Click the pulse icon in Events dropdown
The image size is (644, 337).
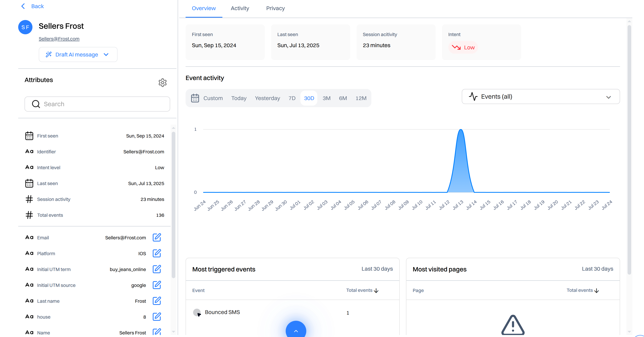(473, 96)
